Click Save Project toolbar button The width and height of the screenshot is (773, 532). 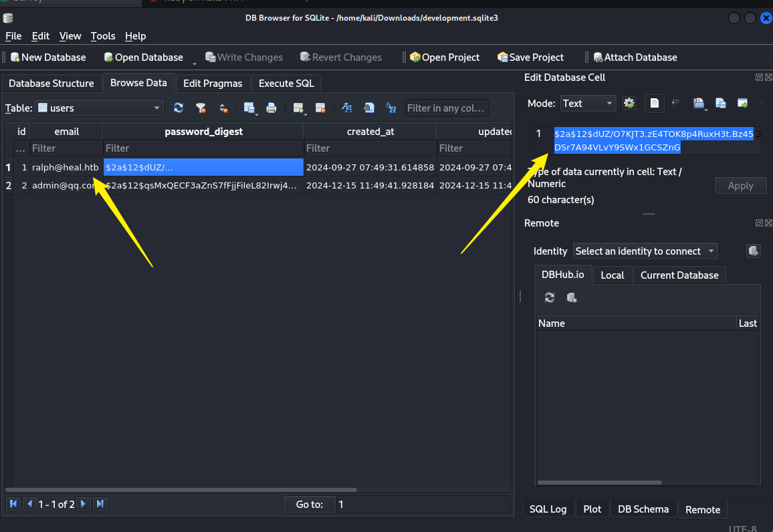click(x=530, y=57)
